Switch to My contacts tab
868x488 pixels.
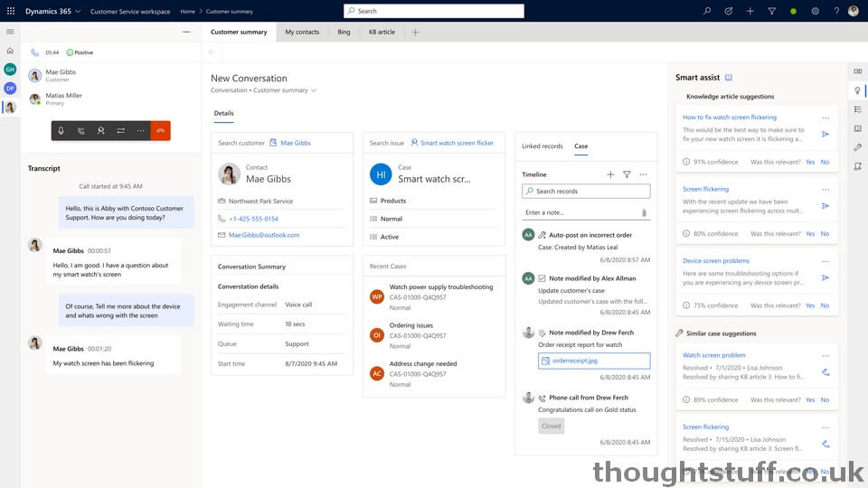click(302, 33)
